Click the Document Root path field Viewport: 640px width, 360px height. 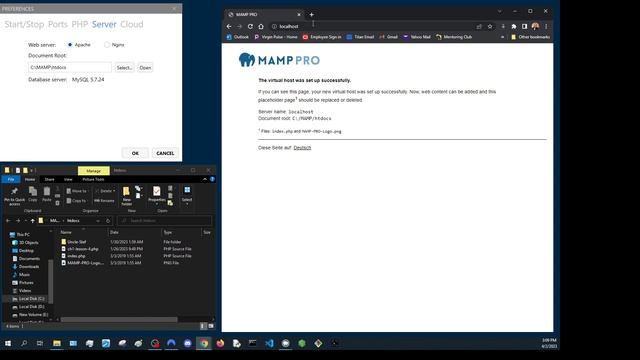point(69,67)
